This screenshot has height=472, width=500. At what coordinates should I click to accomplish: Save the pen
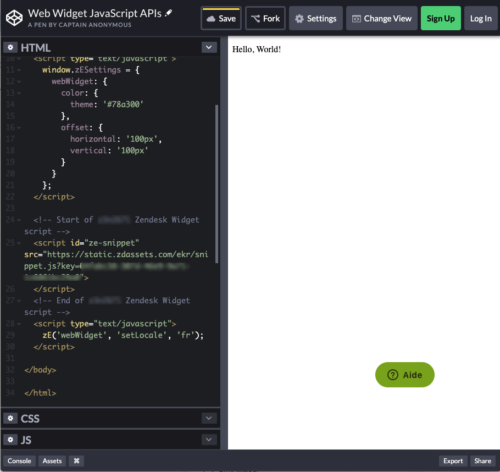coord(221,19)
